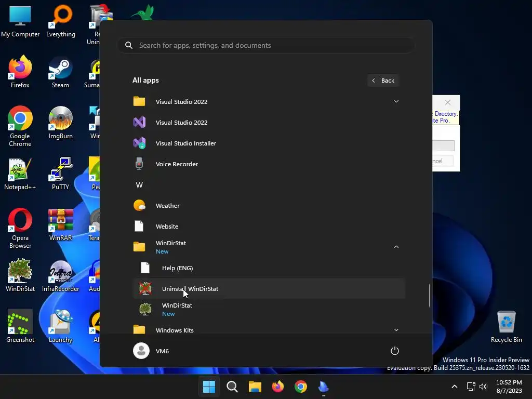This screenshot has width=532, height=399.
Task: Open File Explorer from taskbar
Action: click(255, 387)
